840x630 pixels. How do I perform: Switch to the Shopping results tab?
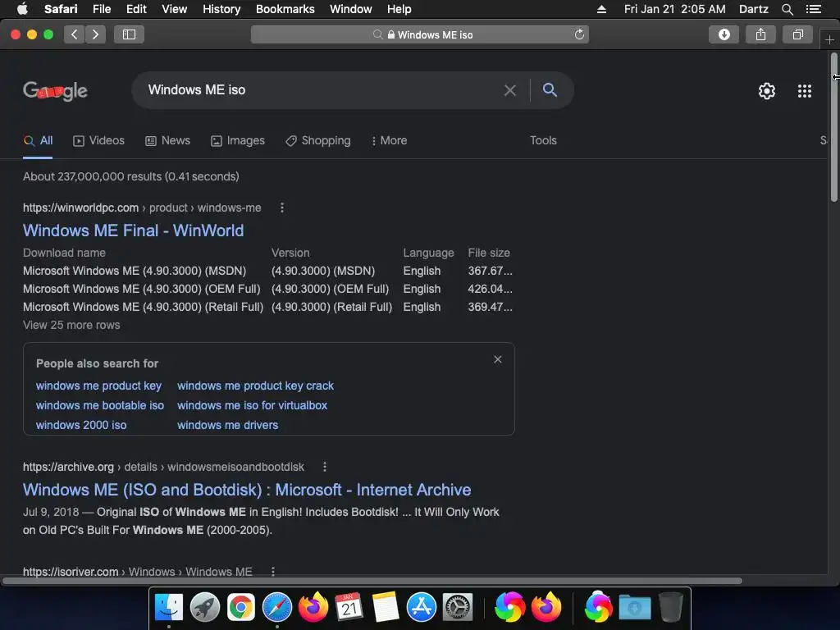[318, 141]
